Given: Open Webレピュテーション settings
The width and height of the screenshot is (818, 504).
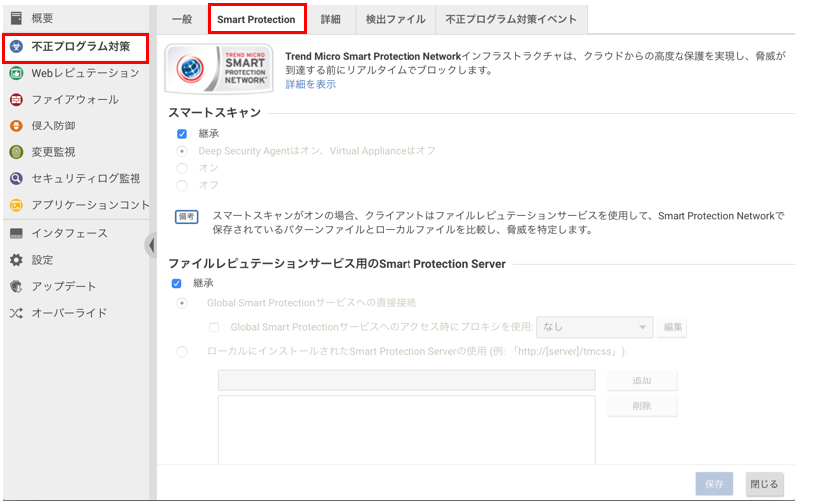Looking at the screenshot, I should click(x=86, y=73).
